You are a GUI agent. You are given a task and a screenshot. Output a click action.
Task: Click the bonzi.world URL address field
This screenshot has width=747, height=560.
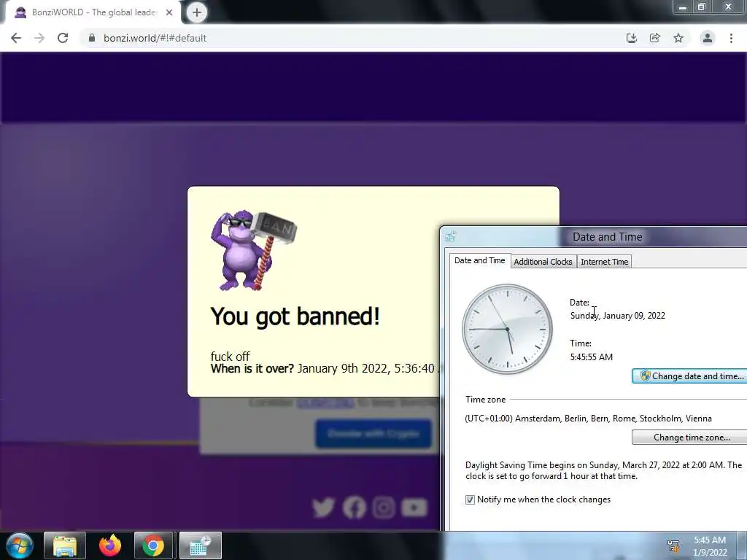click(155, 38)
